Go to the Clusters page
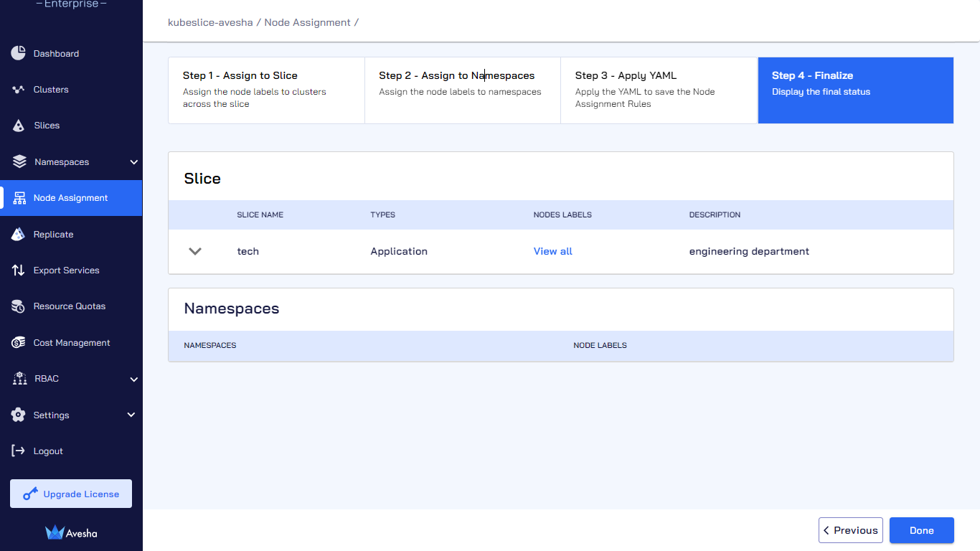This screenshot has width=980, height=551. (x=71, y=90)
